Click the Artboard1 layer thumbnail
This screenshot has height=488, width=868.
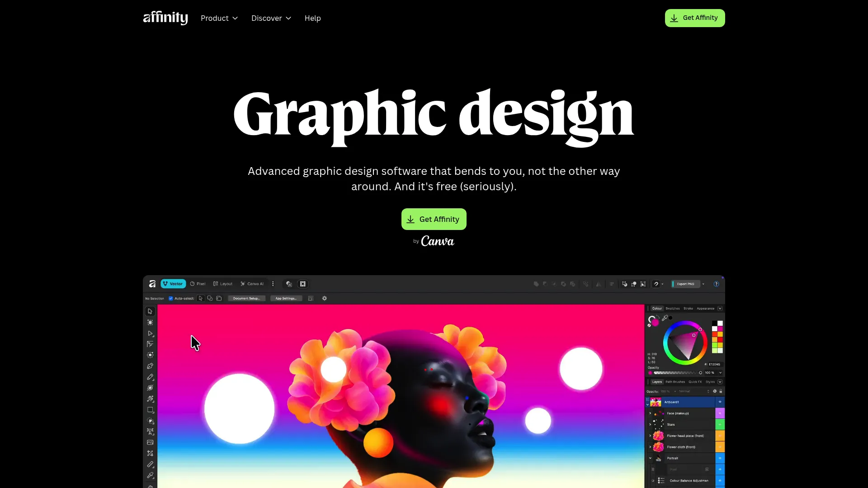656,402
